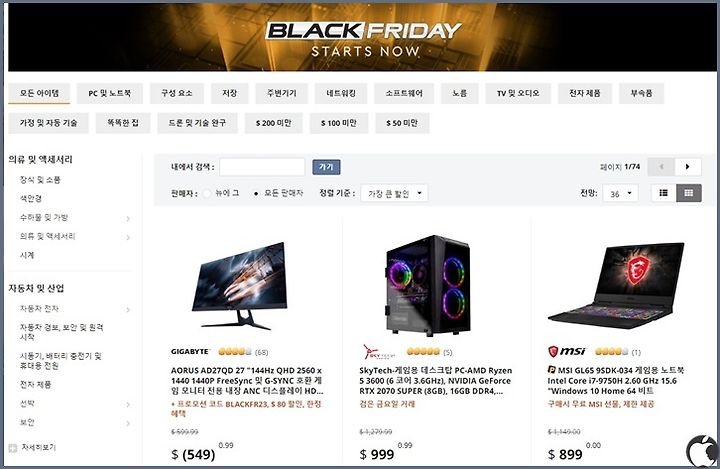Expand the 자동차 전자 category

(x=128, y=310)
